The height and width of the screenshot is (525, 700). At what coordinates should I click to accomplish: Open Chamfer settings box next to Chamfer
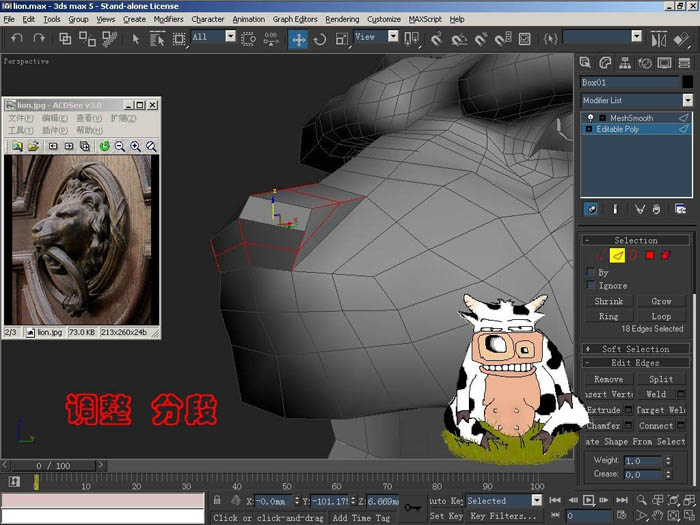pyautogui.click(x=628, y=425)
